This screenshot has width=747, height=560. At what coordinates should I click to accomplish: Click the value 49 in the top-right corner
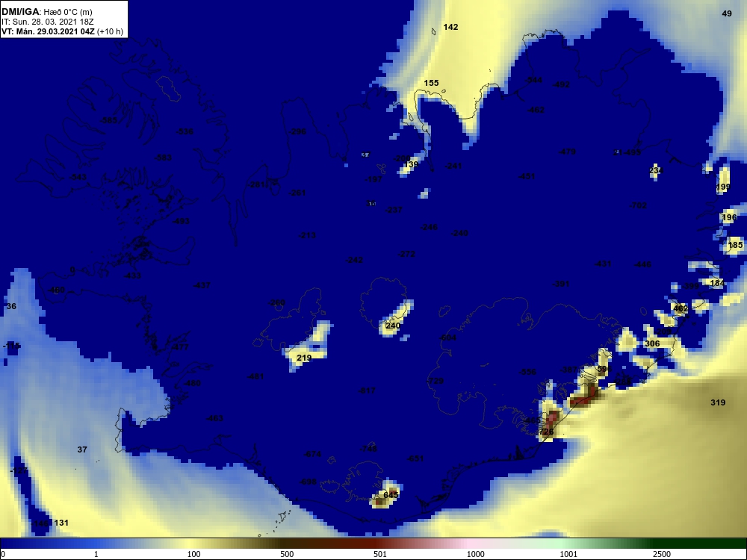[727, 13]
